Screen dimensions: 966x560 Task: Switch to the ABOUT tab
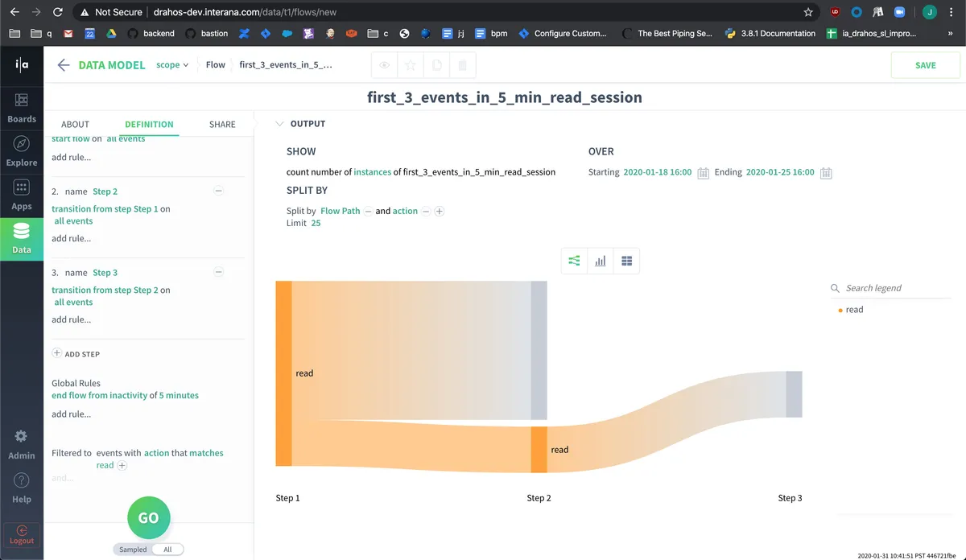click(76, 125)
